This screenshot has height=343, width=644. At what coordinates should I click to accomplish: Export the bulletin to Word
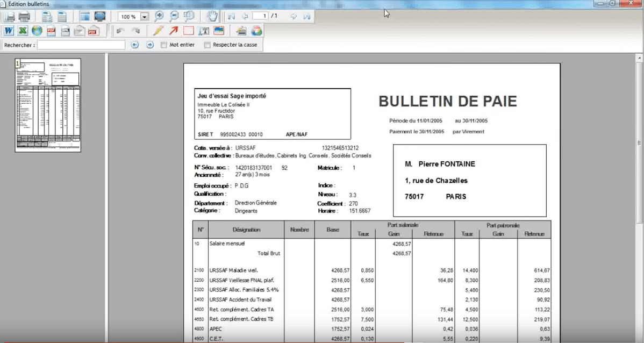pos(9,31)
